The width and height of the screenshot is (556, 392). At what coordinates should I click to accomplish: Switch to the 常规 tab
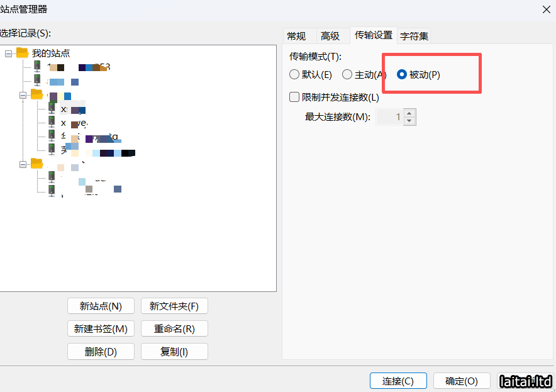296,36
